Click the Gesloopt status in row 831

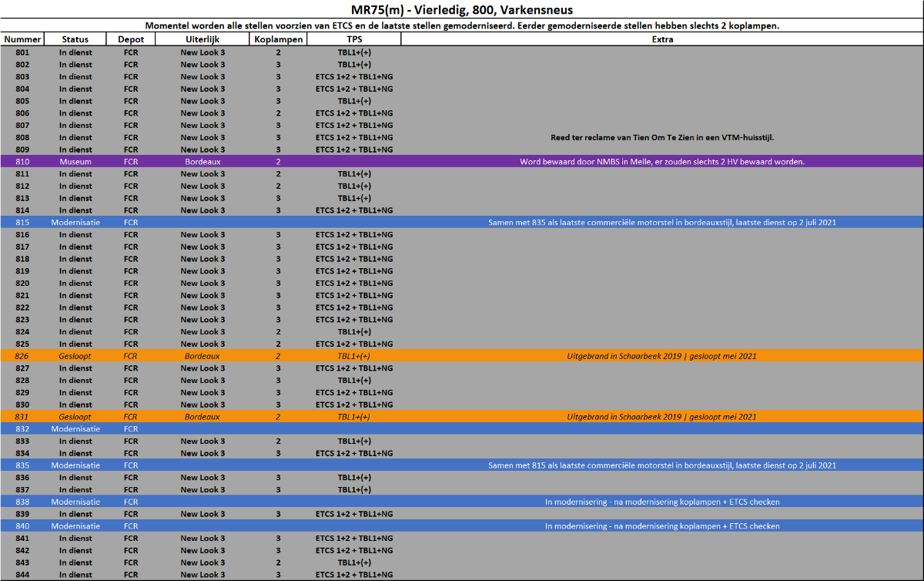coord(75,417)
